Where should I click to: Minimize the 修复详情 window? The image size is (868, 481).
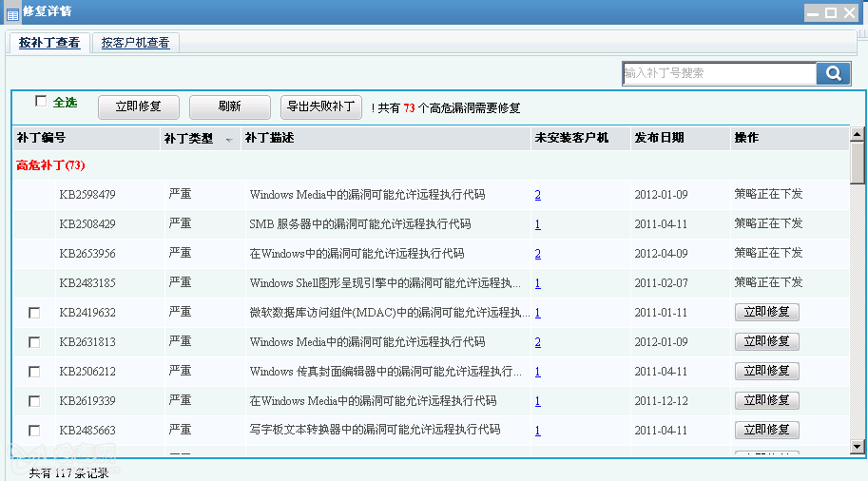point(813,12)
